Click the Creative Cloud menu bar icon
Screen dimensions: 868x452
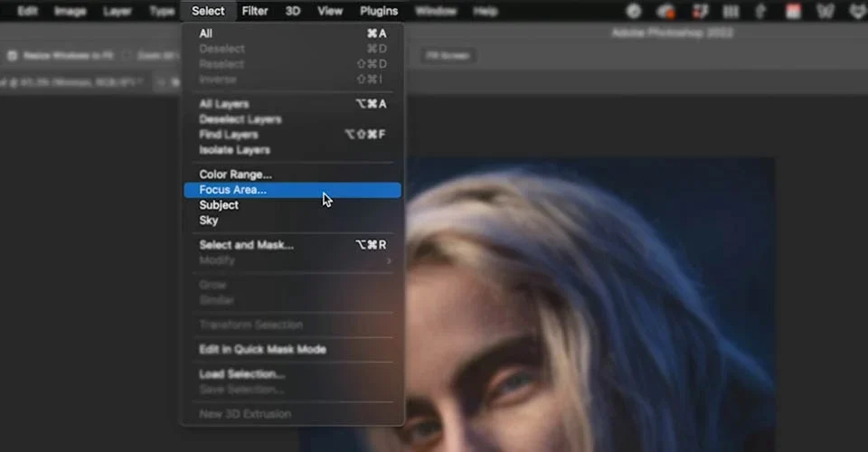pyautogui.click(x=666, y=11)
